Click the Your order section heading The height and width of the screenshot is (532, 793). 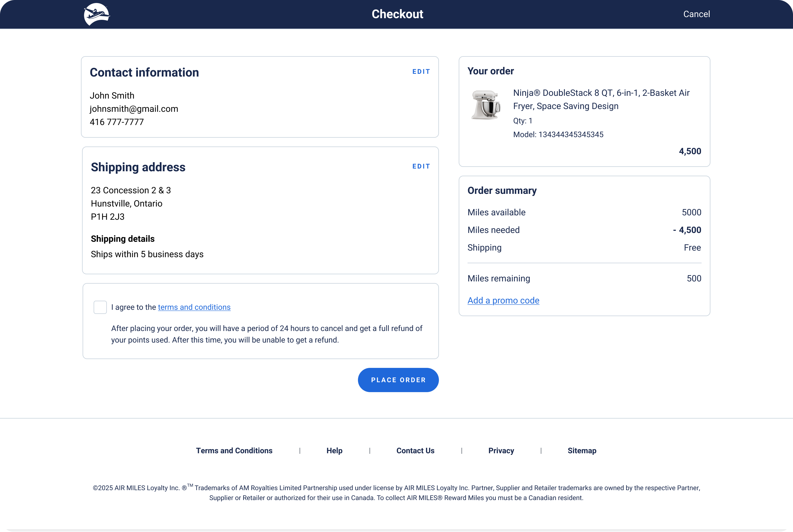(490, 71)
